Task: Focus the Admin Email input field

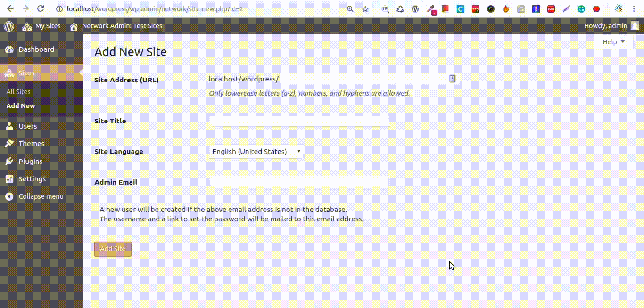Action: pos(299,182)
